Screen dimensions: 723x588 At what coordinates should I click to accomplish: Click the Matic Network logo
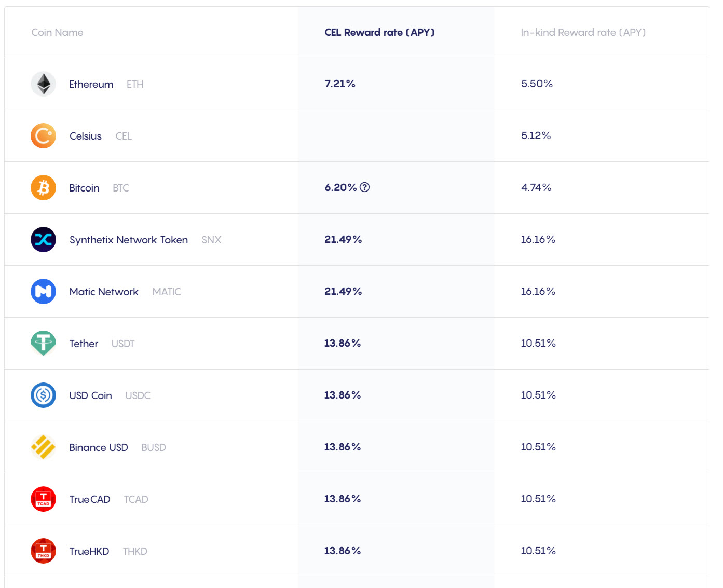(43, 291)
